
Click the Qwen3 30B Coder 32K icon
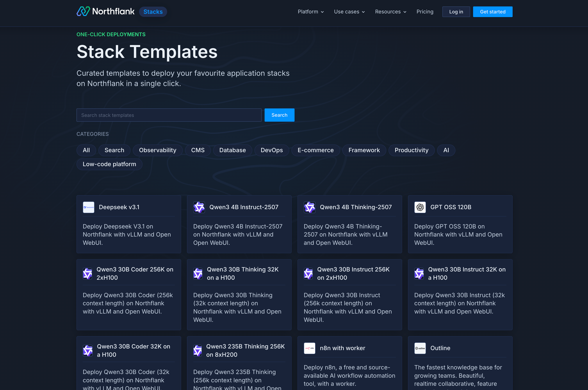pos(88,350)
